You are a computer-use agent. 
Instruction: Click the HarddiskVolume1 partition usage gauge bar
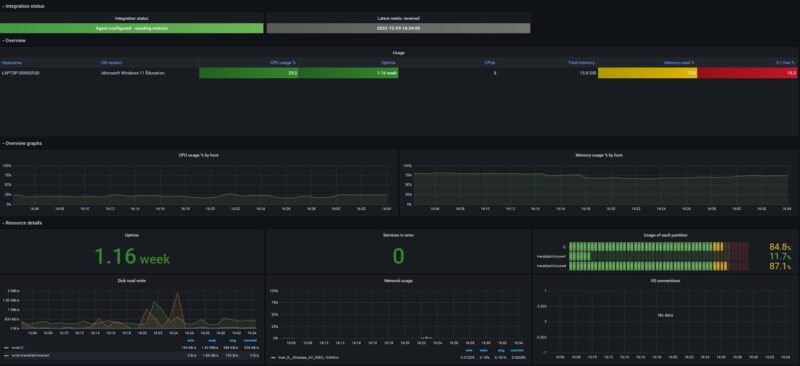659,256
